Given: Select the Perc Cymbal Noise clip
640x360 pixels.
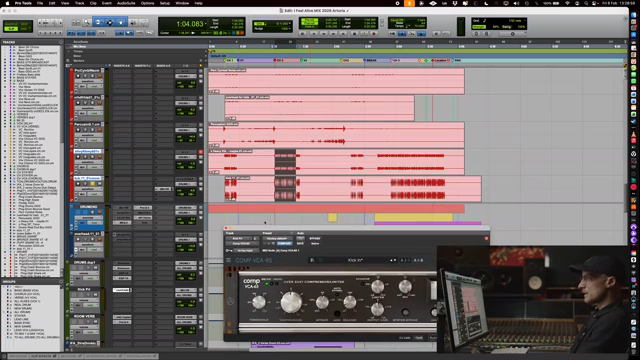Looking at the screenshot, I should tap(336, 81).
